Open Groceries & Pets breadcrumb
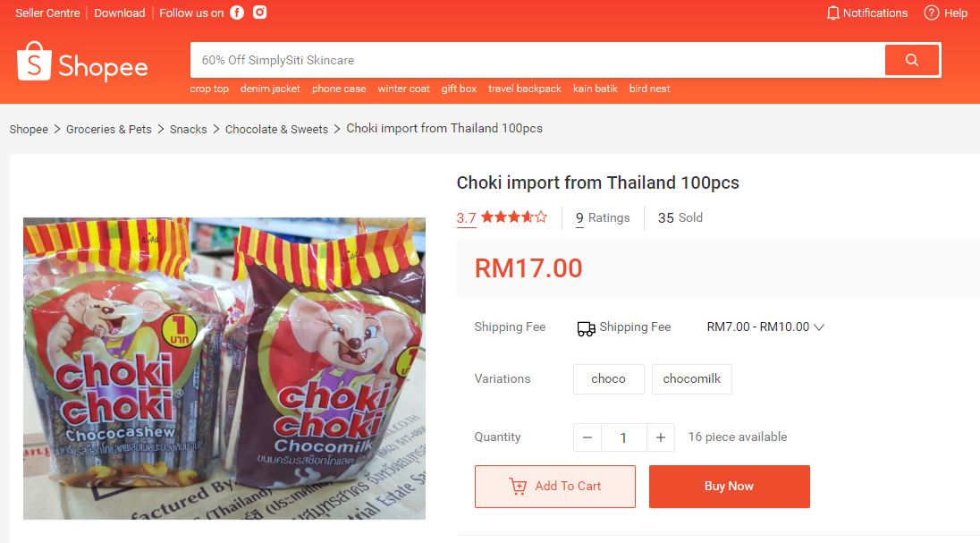 click(x=109, y=129)
